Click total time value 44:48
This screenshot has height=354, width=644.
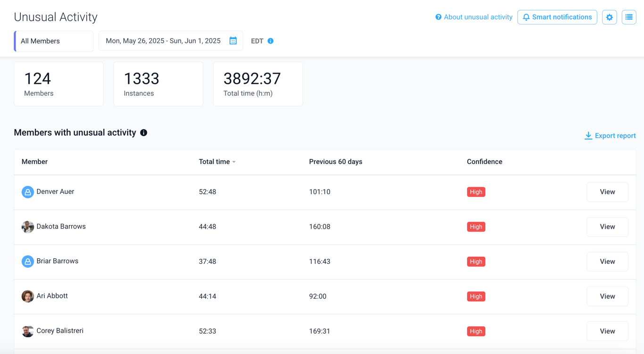pos(207,227)
